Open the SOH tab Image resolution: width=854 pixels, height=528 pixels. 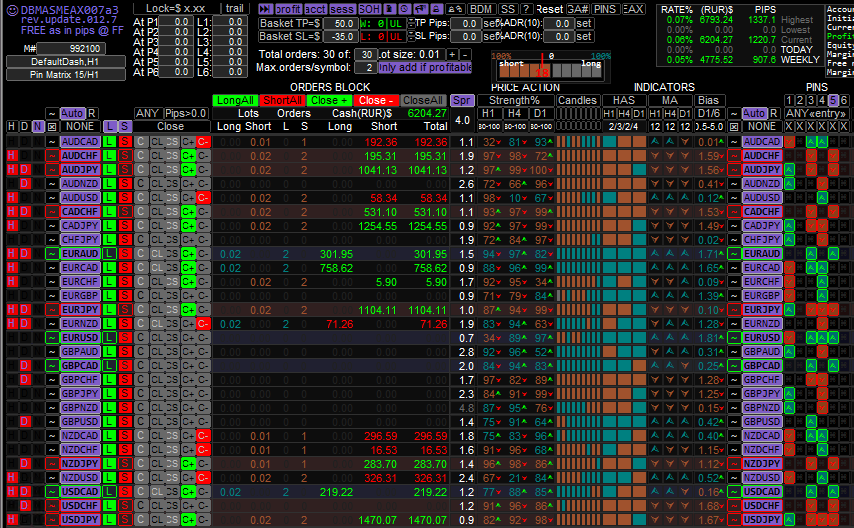pos(369,9)
